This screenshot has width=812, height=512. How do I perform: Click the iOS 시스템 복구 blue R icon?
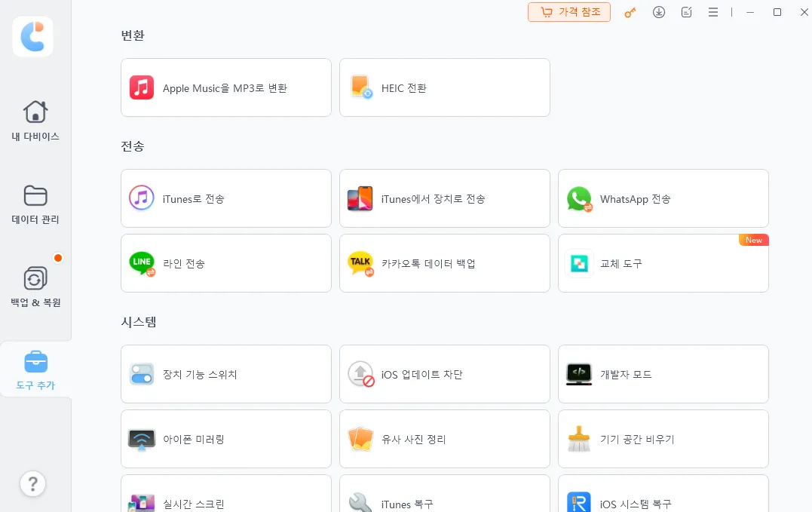tap(579, 502)
